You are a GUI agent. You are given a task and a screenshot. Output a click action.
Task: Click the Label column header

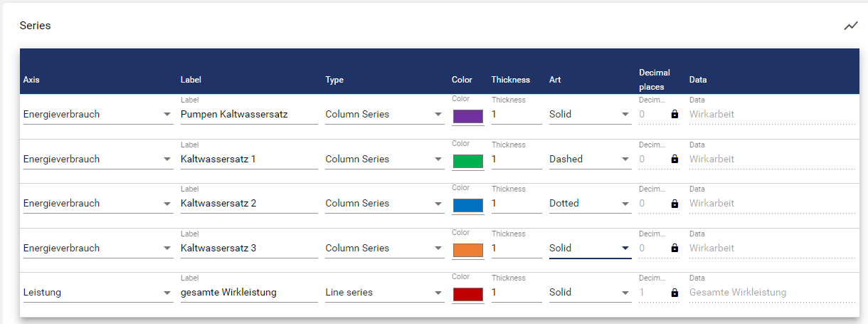point(191,80)
